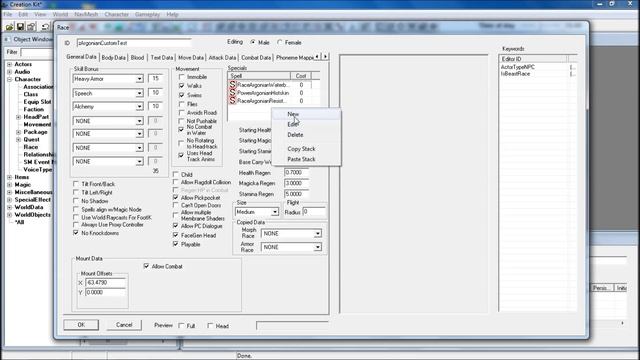640x360 pixels.
Task: Enable the Child checkbox
Action: click(x=176, y=174)
